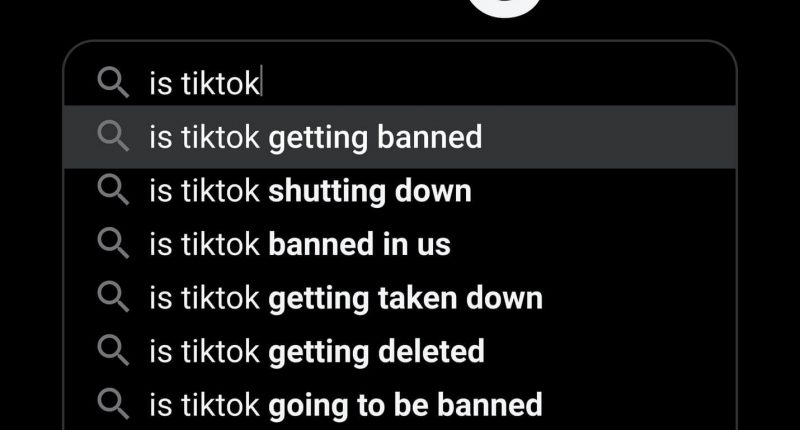The width and height of the screenshot is (800, 430).
Task: Click the magnifier icon in the search box
Action: 113,83
